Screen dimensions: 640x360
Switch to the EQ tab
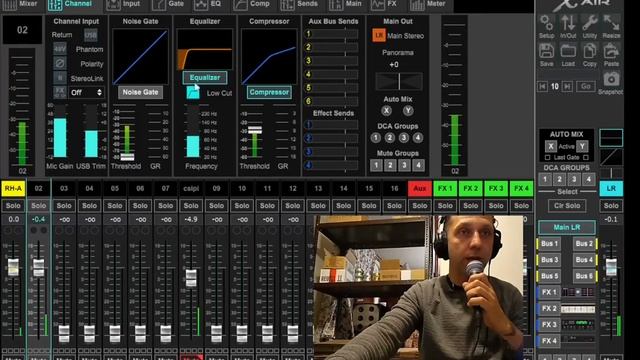208,4
